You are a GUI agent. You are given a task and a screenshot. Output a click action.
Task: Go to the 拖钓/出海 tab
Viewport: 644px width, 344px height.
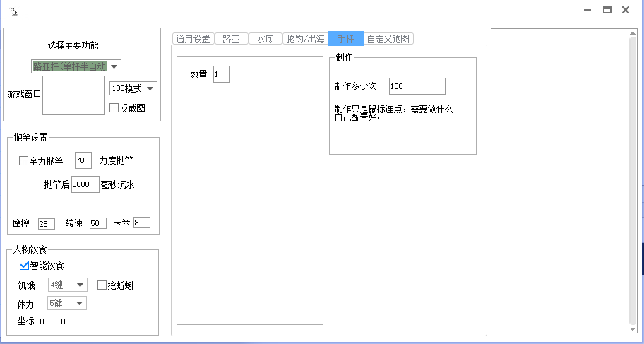click(305, 40)
